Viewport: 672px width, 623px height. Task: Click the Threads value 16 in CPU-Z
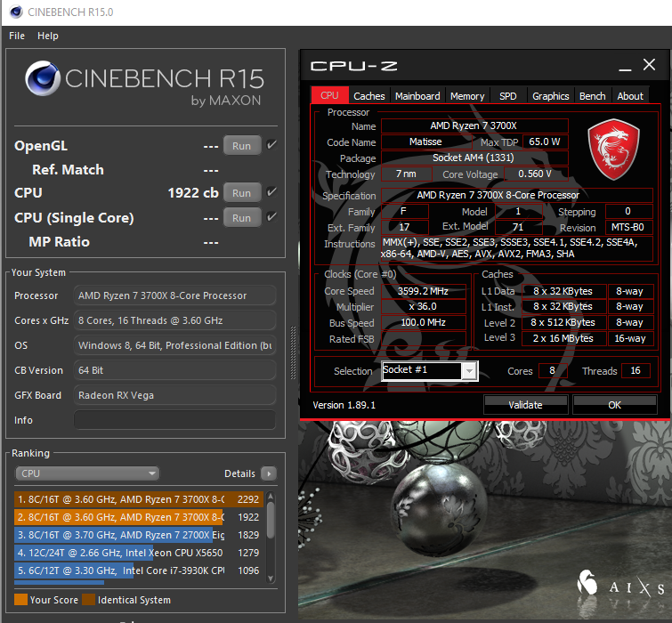(636, 370)
